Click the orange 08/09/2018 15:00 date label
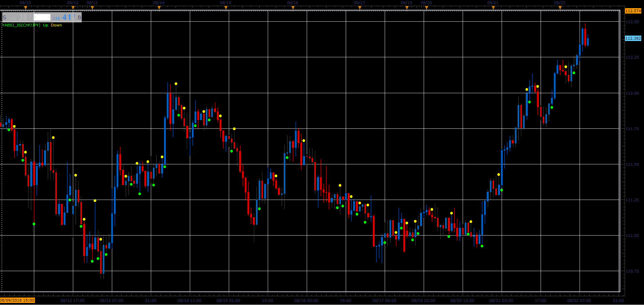Screen dimensions: 644x305 tap(17, 300)
